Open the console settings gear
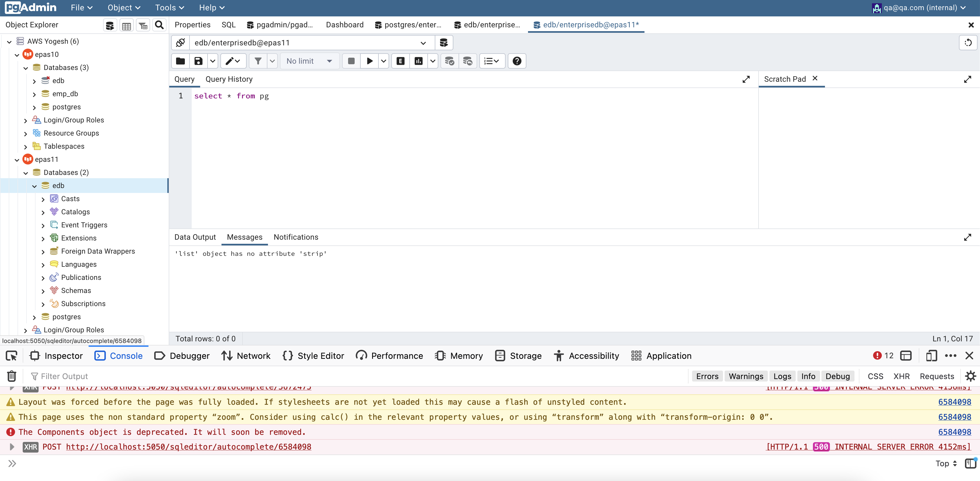The height and width of the screenshot is (481, 980). tap(970, 376)
